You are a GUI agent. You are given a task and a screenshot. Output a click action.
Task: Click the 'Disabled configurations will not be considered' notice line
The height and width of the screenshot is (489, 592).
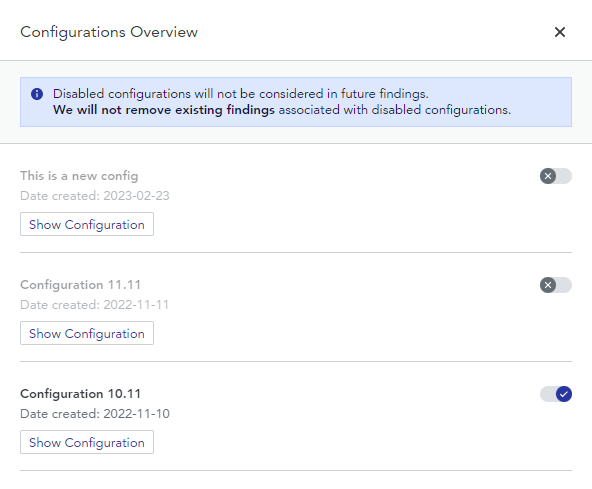[241, 94]
